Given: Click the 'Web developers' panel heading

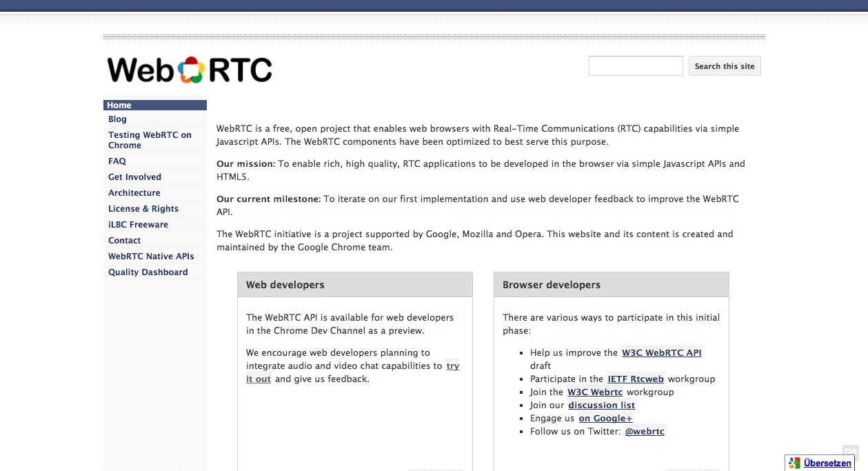Looking at the screenshot, I should (x=285, y=285).
